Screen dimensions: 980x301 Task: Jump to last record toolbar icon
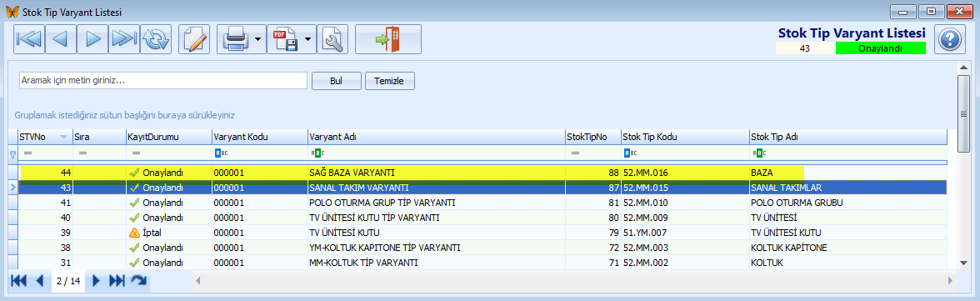(123, 39)
